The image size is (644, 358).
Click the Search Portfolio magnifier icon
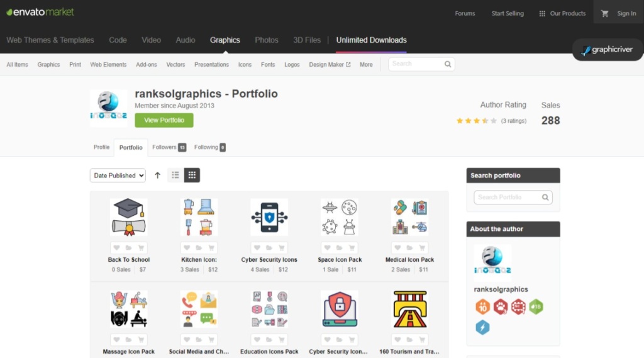(x=545, y=198)
